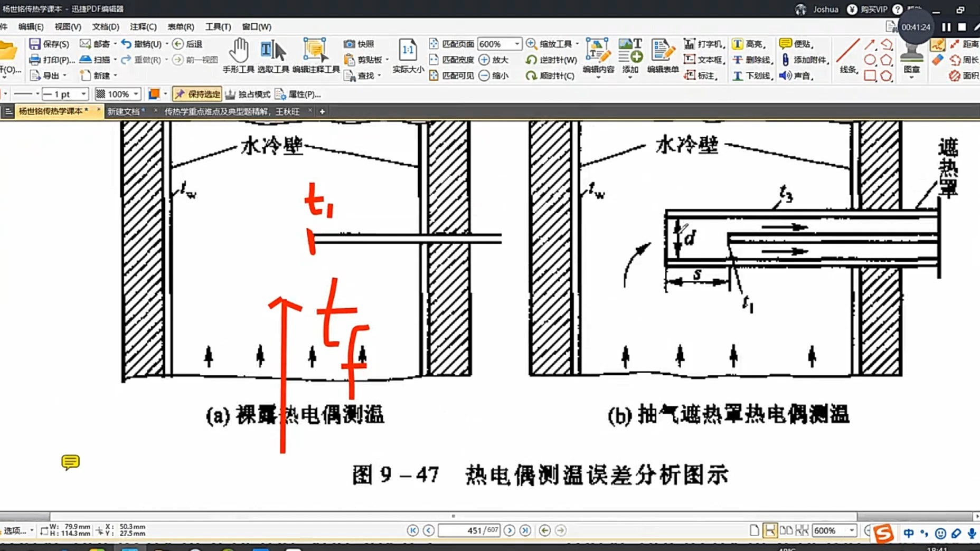Viewport: 980px width, 551px height.
Task: Open the Edit Form tool (编辑表单)
Action: pos(663,56)
